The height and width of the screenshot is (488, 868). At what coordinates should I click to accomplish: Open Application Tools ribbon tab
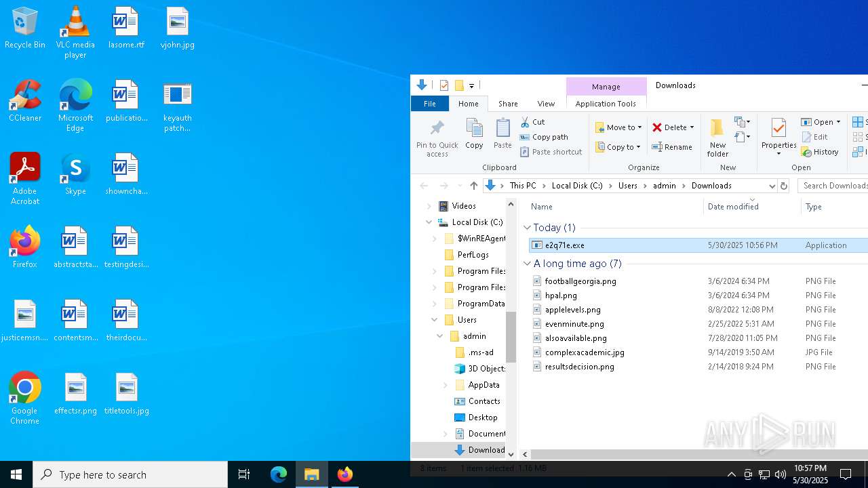coord(606,104)
